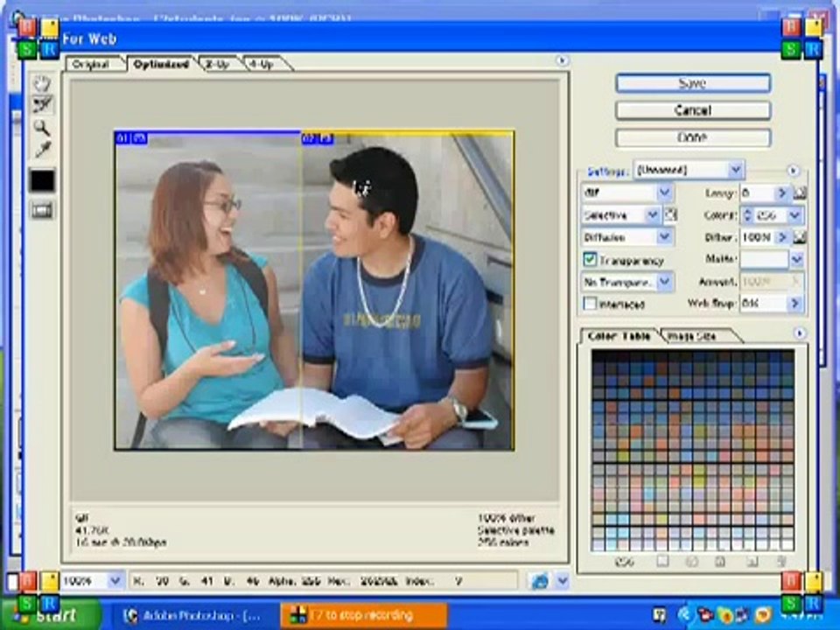Switch to the Color Table tab
Screen dimensions: 840x630
point(619,336)
